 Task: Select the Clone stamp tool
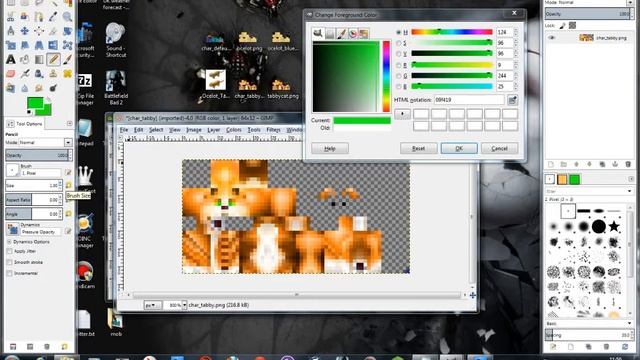point(53,74)
